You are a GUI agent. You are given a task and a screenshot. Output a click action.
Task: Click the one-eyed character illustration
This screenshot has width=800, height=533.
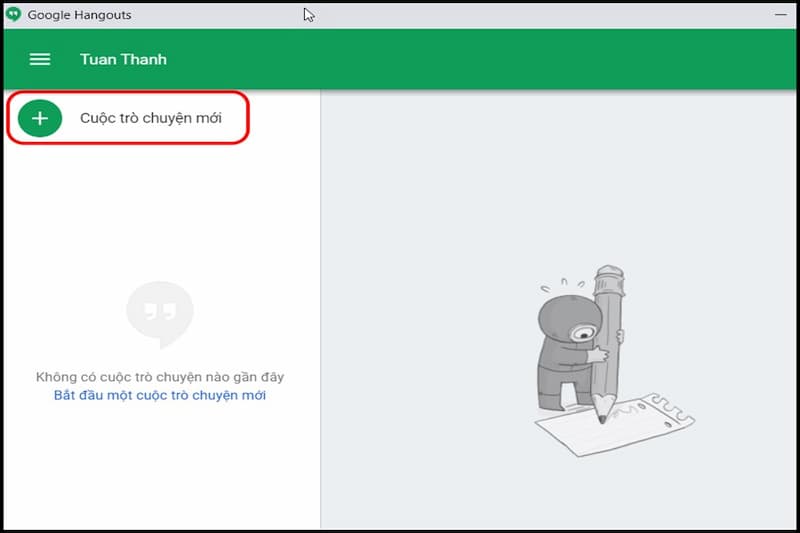point(565,345)
